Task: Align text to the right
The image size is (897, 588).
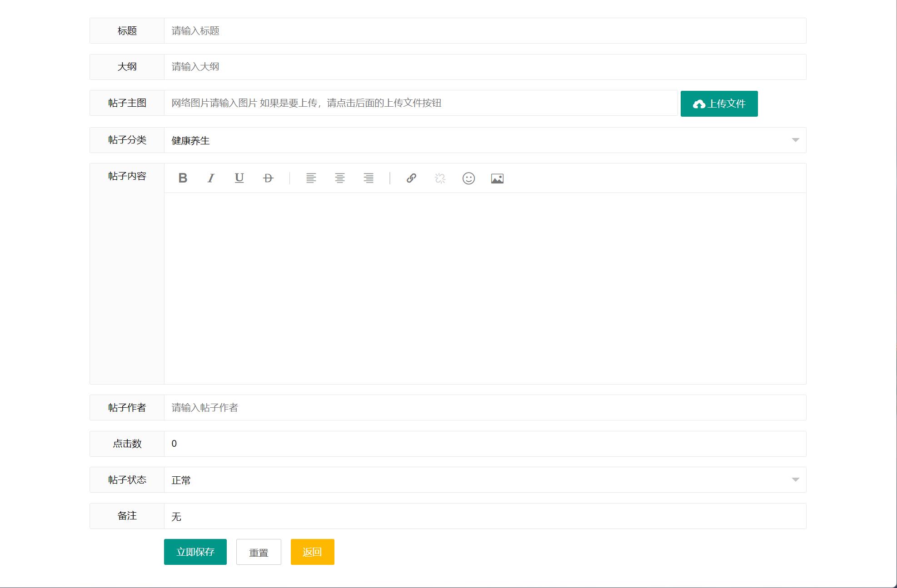Action: click(x=368, y=178)
